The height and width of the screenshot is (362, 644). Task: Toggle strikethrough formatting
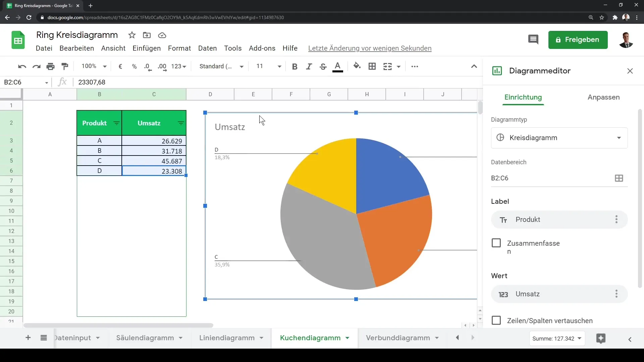323,66
